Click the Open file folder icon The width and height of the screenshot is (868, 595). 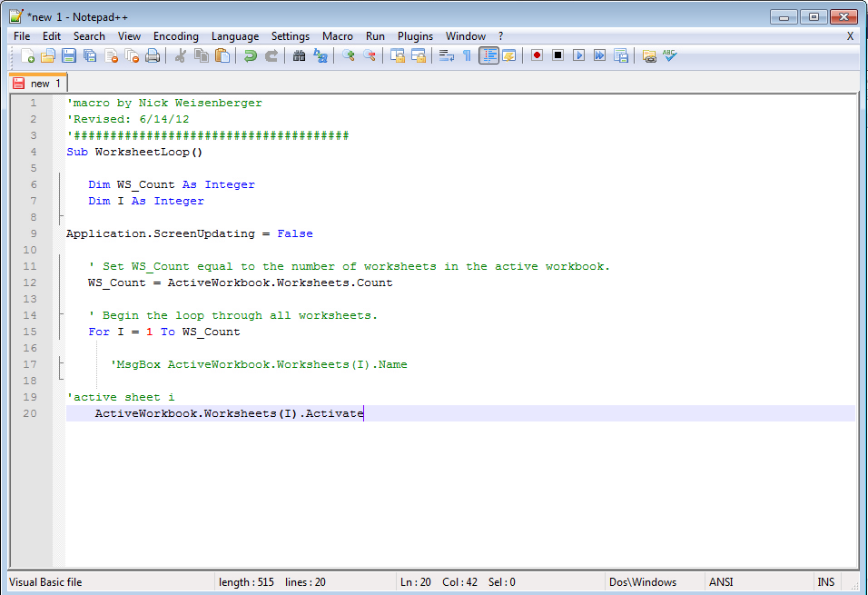48,55
